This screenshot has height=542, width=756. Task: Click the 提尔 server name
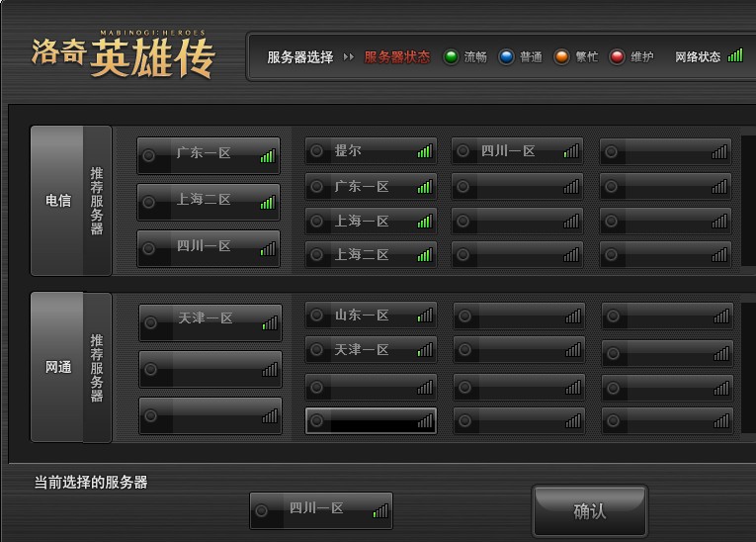(x=348, y=150)
